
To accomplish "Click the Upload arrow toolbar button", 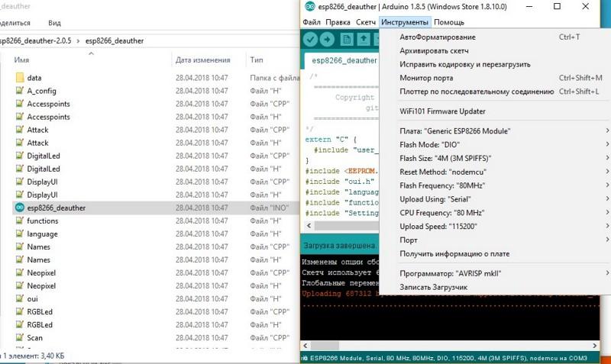I will [328, 39].
